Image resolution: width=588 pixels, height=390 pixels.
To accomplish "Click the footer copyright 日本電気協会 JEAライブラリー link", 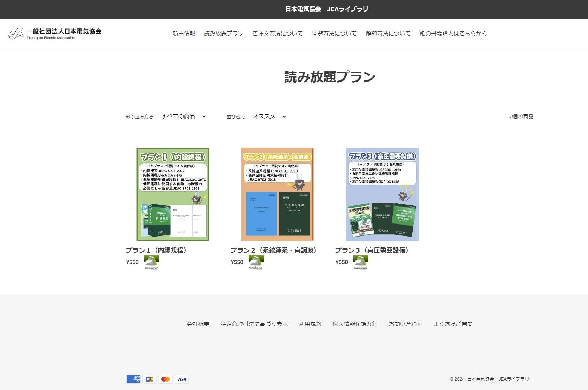I will coord(500,379).
